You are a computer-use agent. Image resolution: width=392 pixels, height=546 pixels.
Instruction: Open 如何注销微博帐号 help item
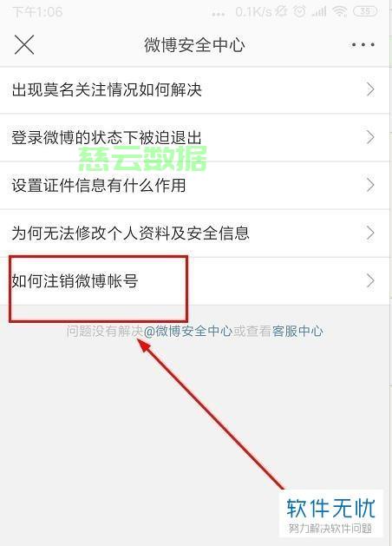(194, 281)
